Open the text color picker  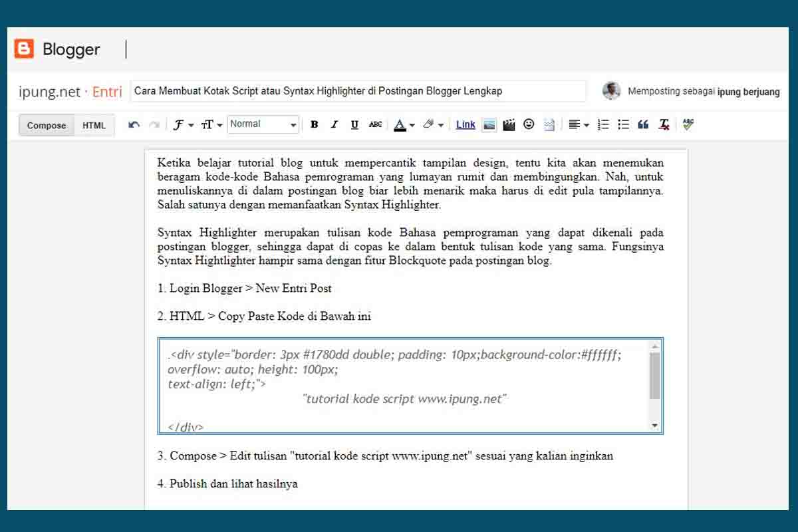404,124
